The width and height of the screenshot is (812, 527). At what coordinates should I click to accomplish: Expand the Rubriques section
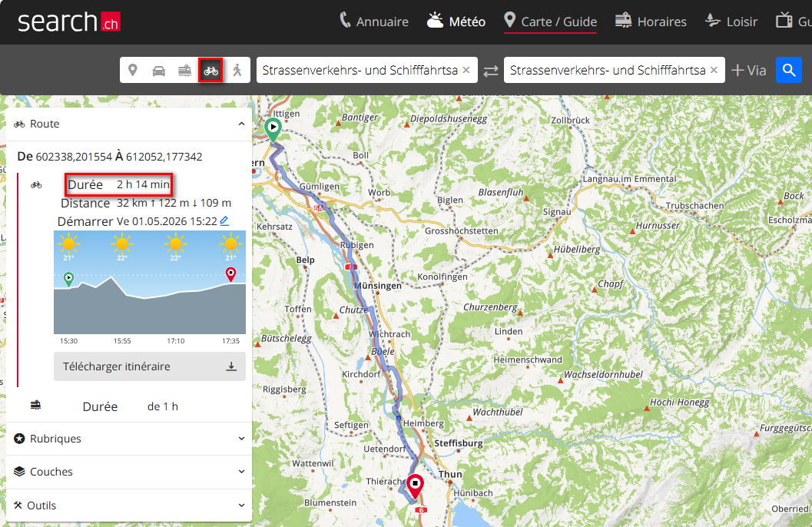pos(129,439)
